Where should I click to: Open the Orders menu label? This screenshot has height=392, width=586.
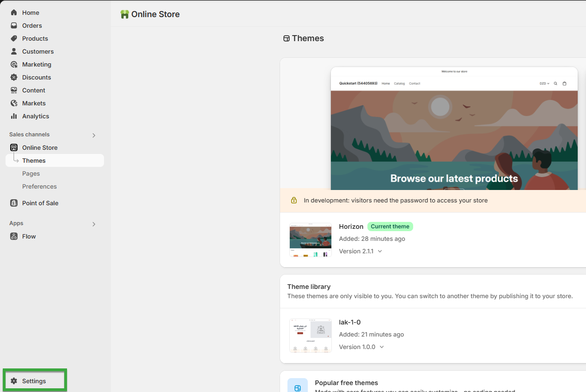click(x=32, y=25)
